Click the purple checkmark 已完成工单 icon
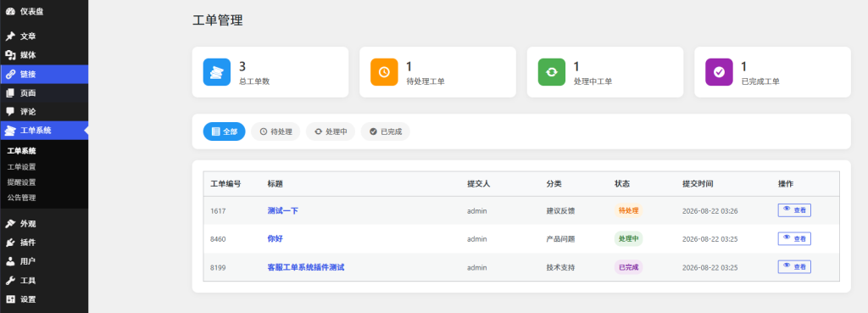868x313 pixels. click(719, 72)
